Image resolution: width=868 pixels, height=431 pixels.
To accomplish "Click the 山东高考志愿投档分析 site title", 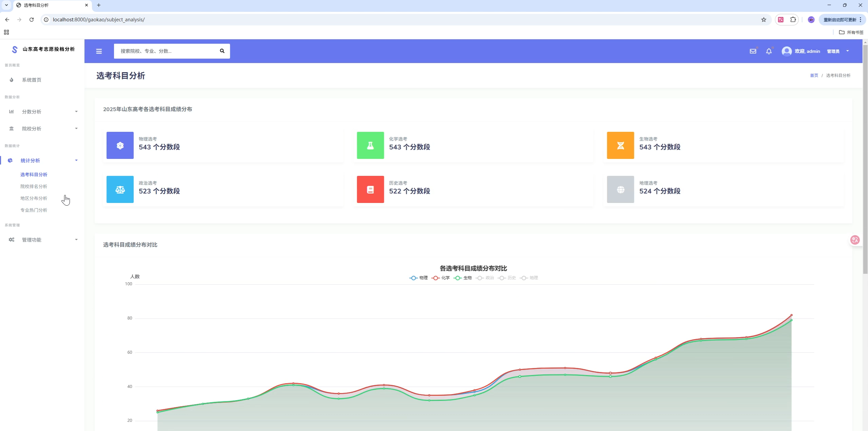I will click(49, 49).
